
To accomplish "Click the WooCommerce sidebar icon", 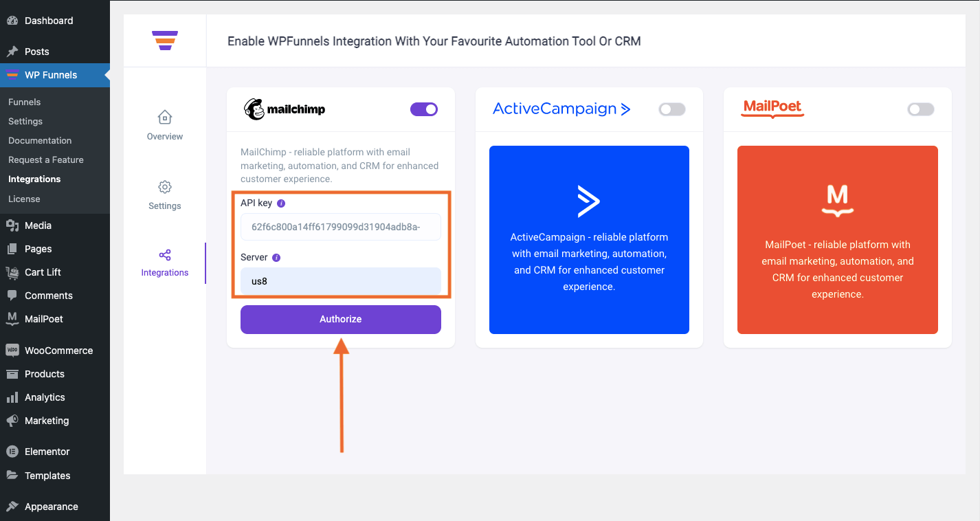I will [x=12, y=351].
